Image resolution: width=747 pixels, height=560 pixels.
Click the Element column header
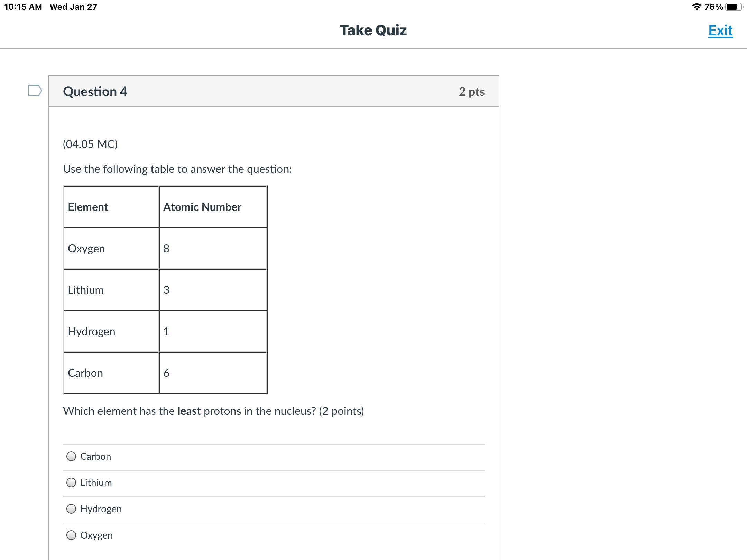111,207
